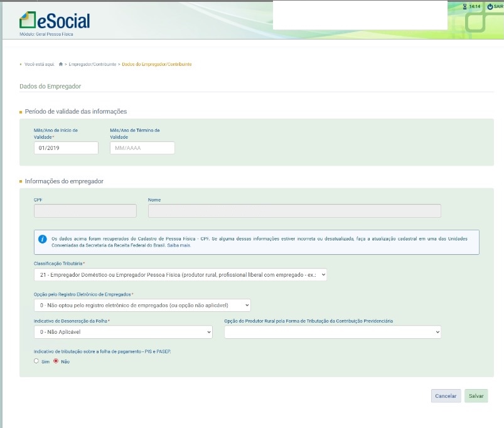Viewport: 504px width, 428px height.
Task: Click PIS e PASEP indicativo label
Action: click(x=102, y=351)
